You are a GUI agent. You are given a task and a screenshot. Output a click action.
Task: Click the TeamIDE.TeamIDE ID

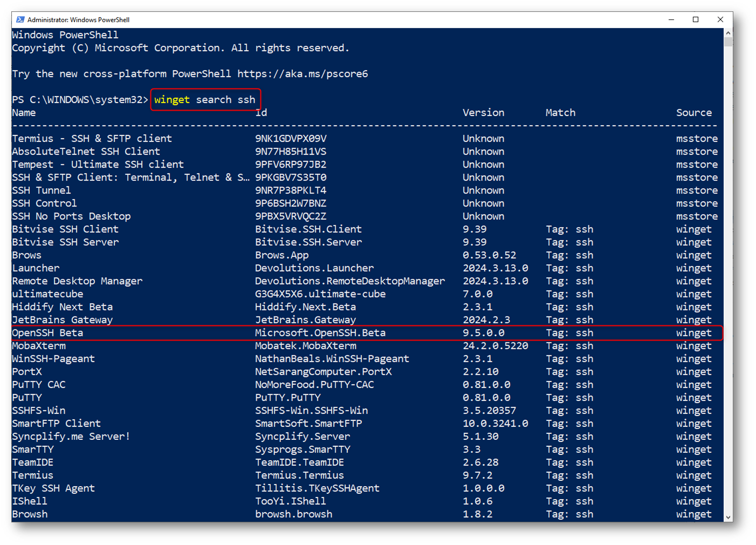coord(300,462)
